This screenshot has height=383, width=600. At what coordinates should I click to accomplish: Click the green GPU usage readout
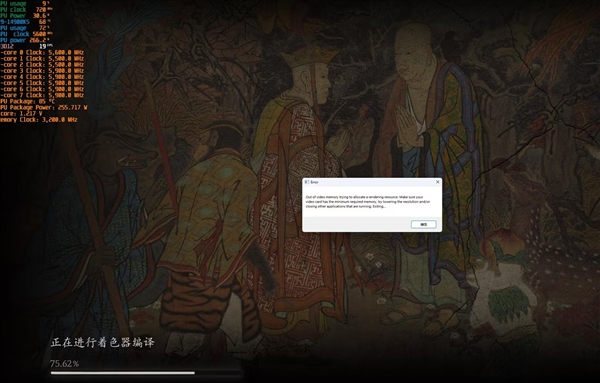(24, 3)
